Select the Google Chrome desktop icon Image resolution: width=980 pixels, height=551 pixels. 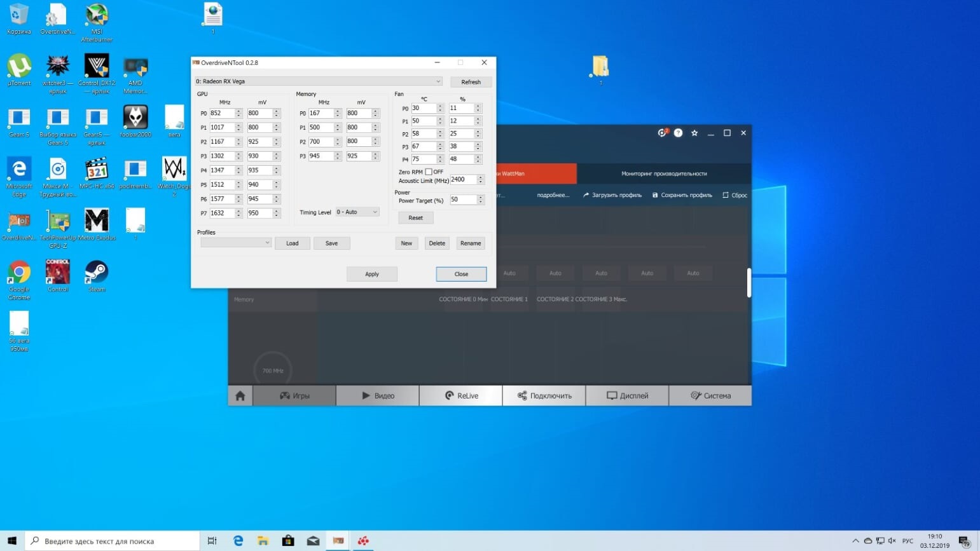pyautogui.click(x=19, y=280)
